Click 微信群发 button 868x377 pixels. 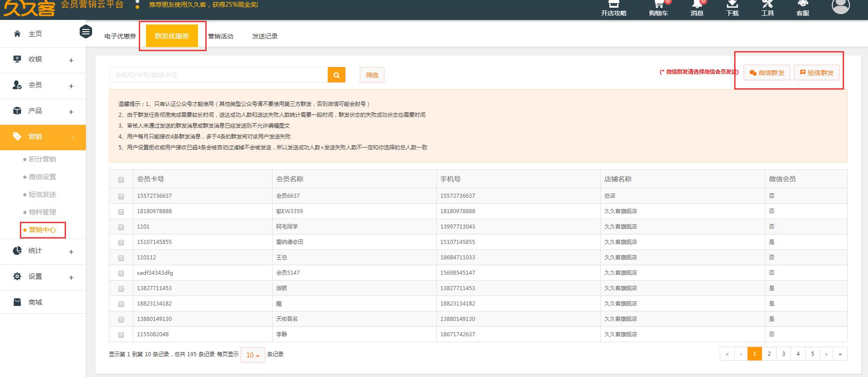(x=767, y=73)
